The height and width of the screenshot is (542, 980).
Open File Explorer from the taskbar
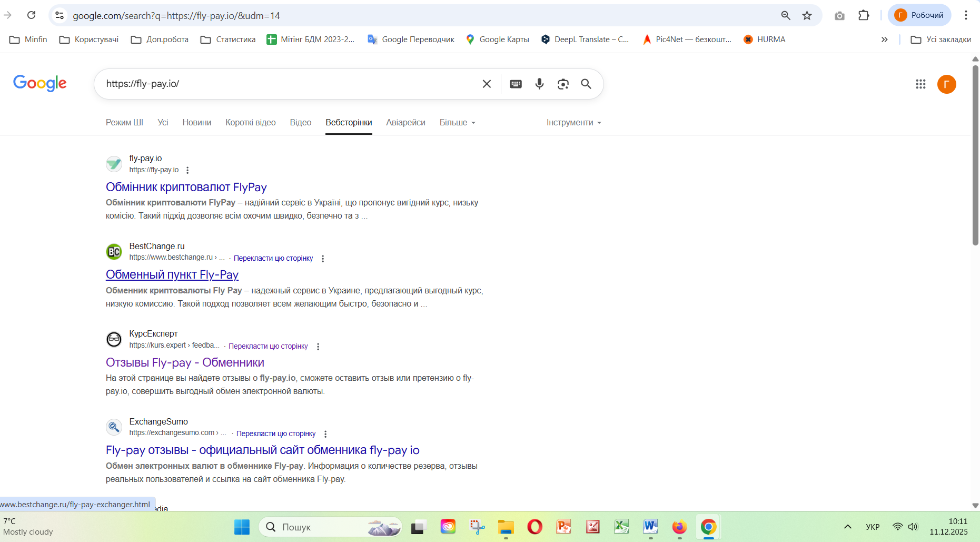click(x=506, y=527)
